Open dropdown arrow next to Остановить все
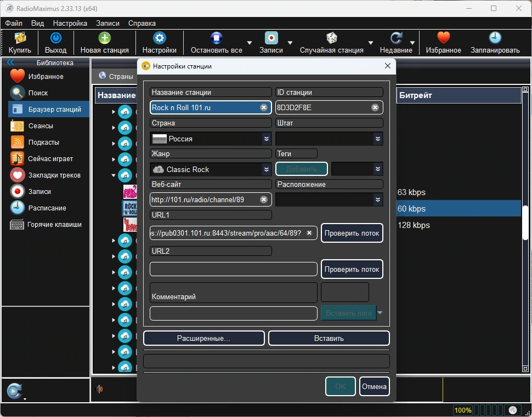 [x=250, y=43]
